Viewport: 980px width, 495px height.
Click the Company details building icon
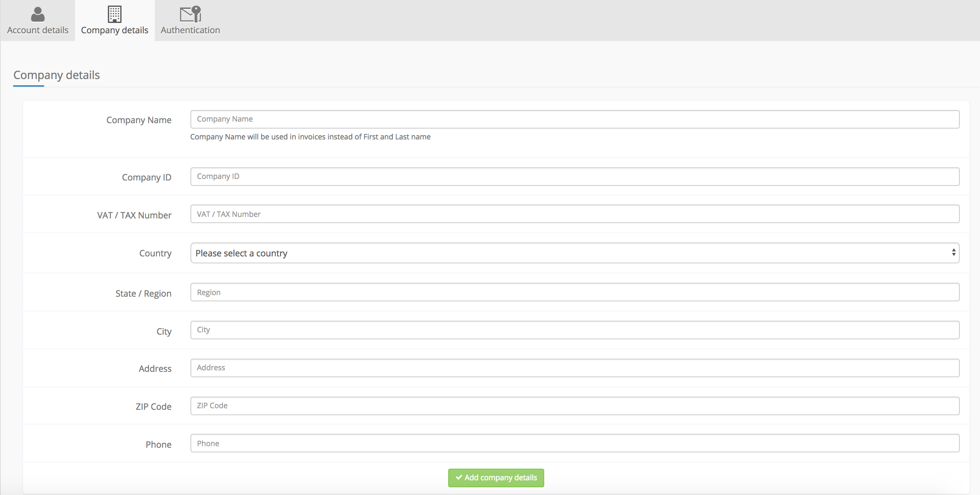coord(115,14)
